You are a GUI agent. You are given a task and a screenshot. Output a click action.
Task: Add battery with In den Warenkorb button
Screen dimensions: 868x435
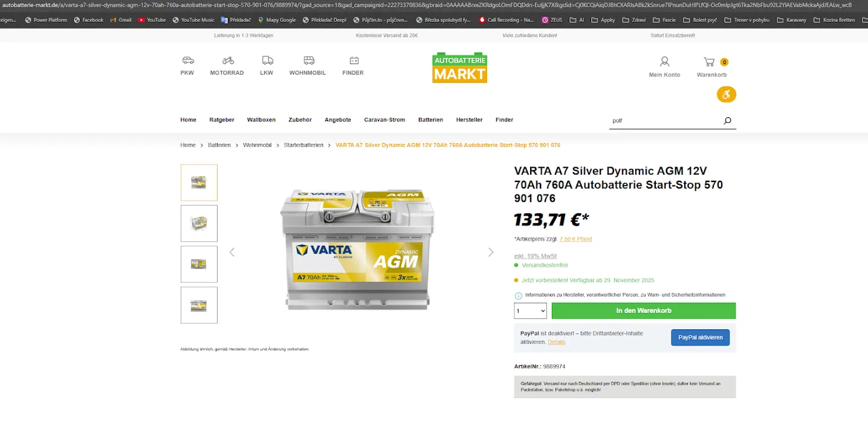coord(644,311)
